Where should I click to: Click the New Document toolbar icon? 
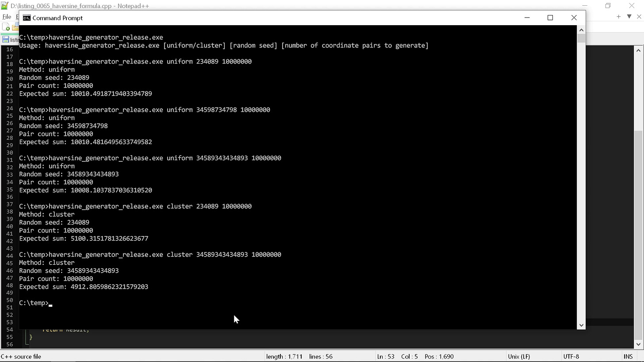6,27
